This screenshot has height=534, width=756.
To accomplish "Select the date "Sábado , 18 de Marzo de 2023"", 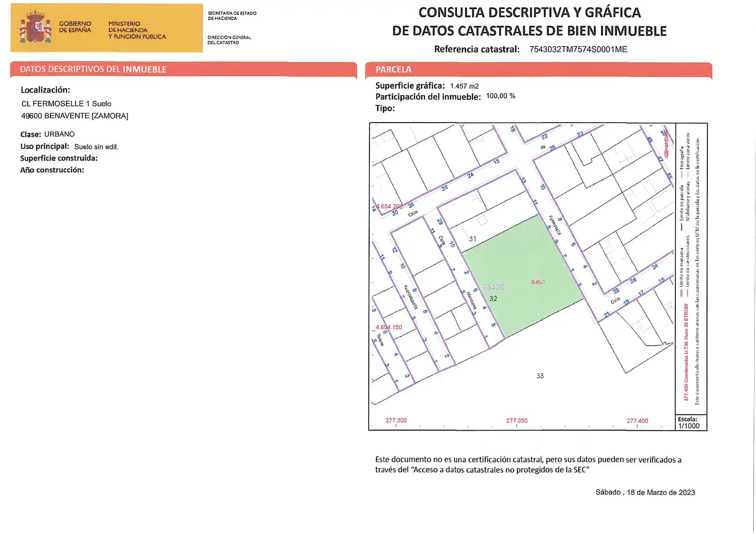I will [x=645, y=492].
